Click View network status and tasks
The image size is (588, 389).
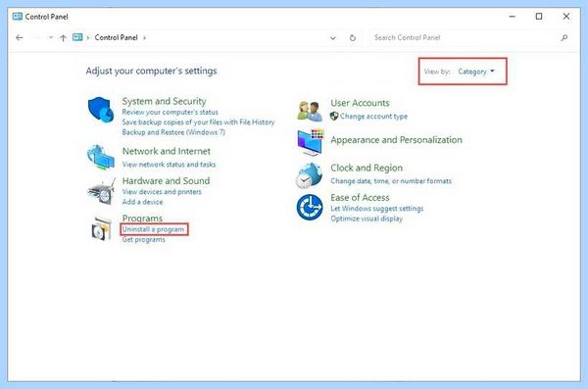click(170, 165)
